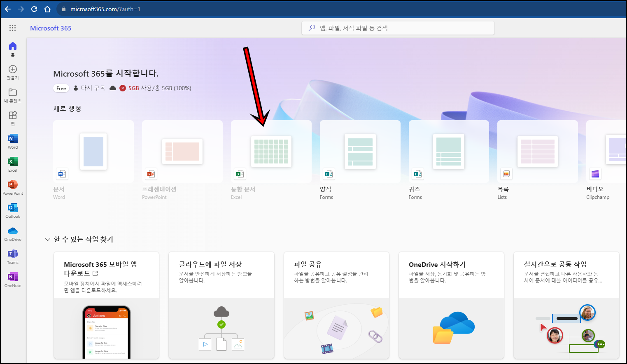Viewport: 627px width, 364px height.
Task: Click the Lists badge icon on the 목록 card
Action: click(x=506, y=174)
